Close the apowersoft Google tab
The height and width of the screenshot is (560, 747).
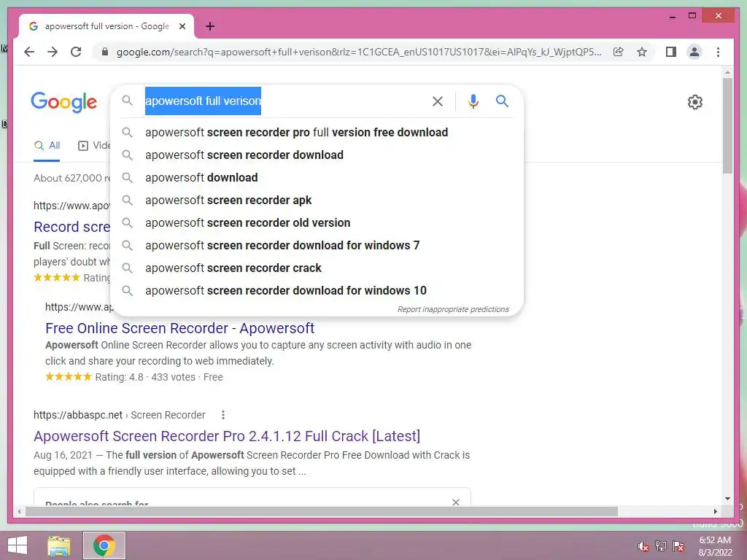tap(182, 26)
